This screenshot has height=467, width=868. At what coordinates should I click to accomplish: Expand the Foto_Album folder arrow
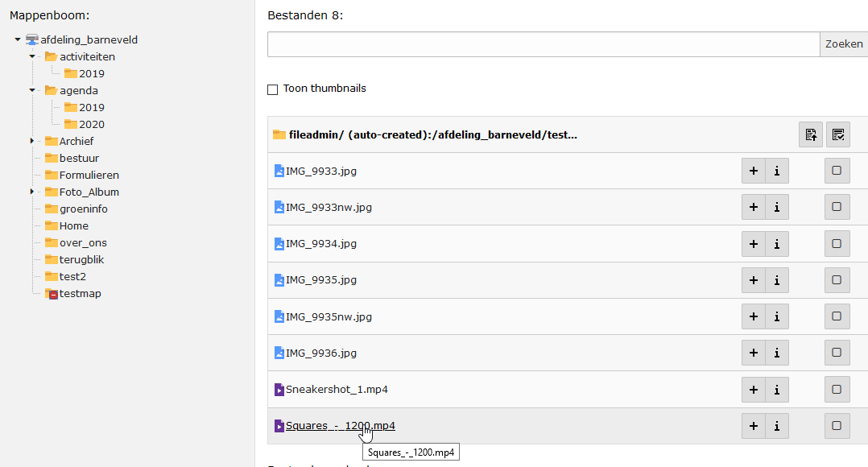coord(33,192)
